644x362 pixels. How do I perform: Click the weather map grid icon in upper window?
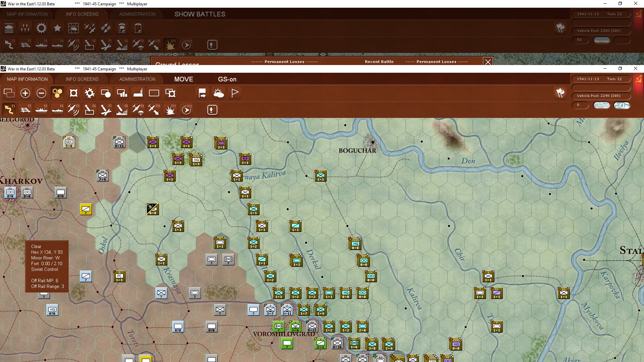[73, 28]
